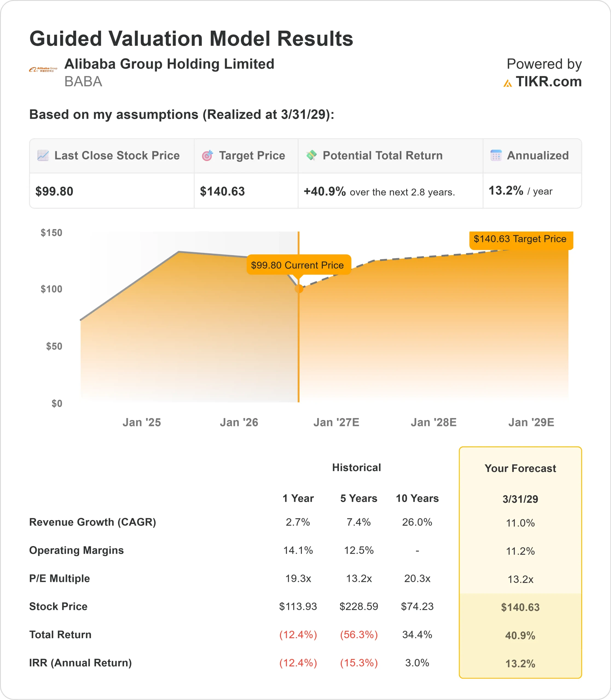Click the Historical section heading
Screen dimensions: 611x700
point(357,468)
